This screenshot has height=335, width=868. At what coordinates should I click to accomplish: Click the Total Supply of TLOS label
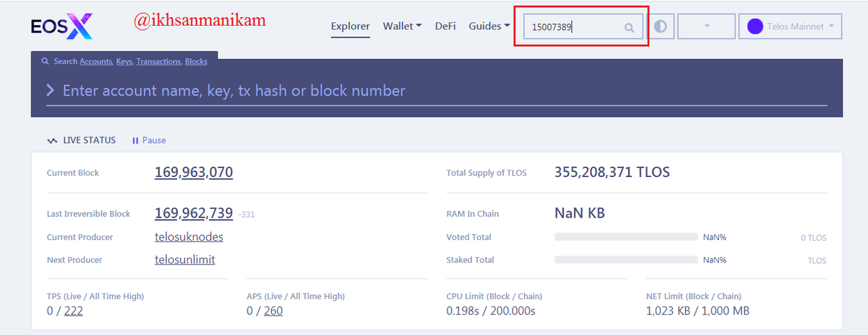click(486, 173)
